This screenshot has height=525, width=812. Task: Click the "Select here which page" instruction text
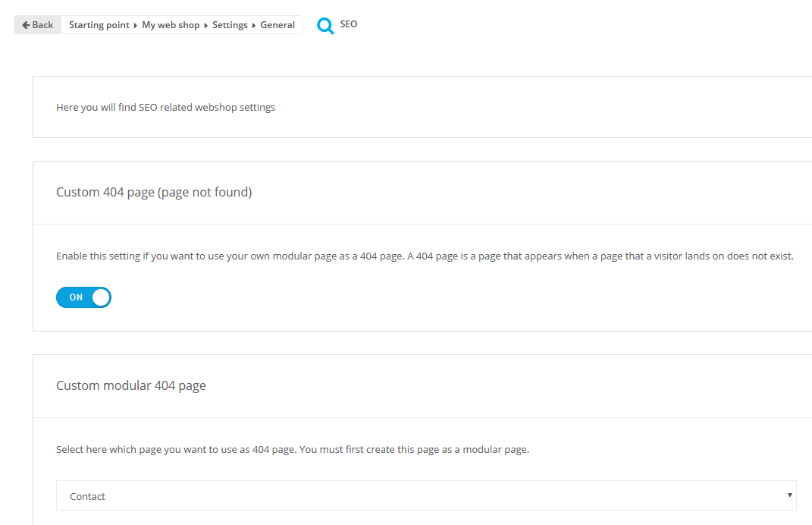[x=292, y=450]
